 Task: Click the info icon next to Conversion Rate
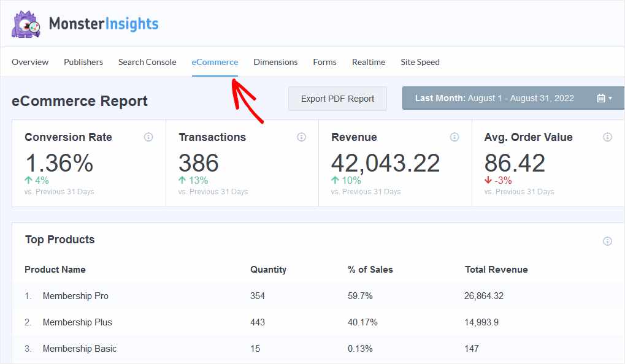[x=148, y=137]
